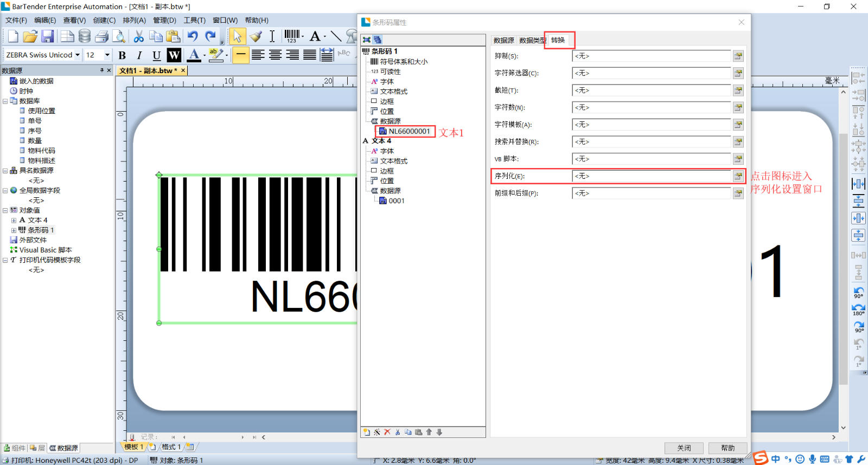Click the font color A swatch

pos(194,55)
